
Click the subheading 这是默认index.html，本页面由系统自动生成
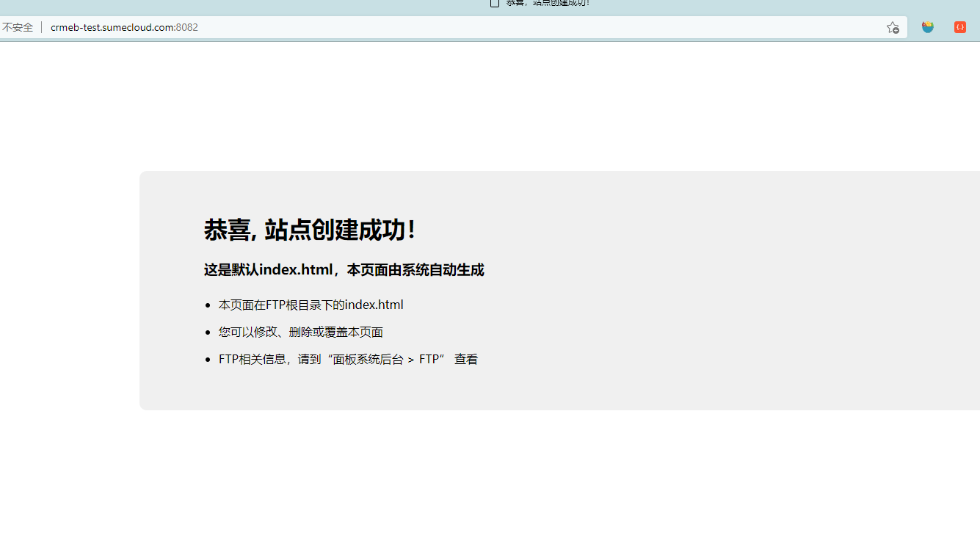coord(344,270)
